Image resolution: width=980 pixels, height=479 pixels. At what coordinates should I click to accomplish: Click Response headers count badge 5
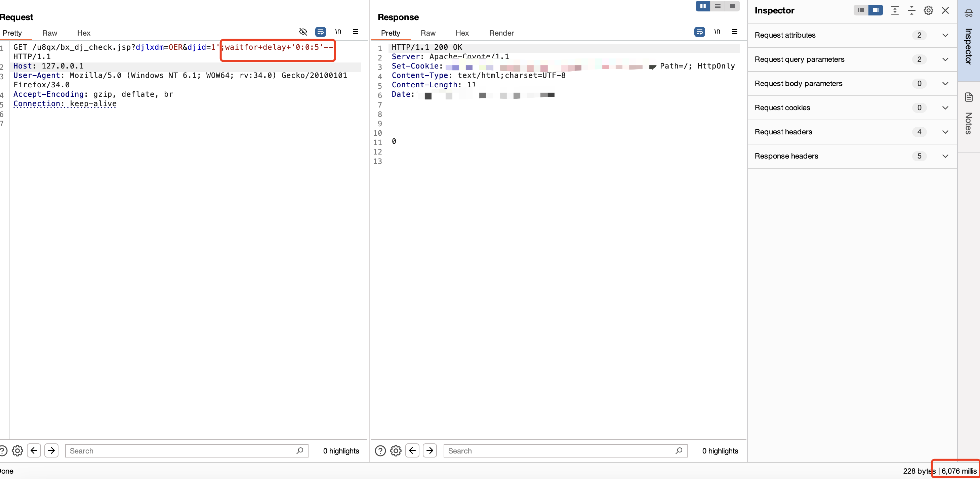919,156
